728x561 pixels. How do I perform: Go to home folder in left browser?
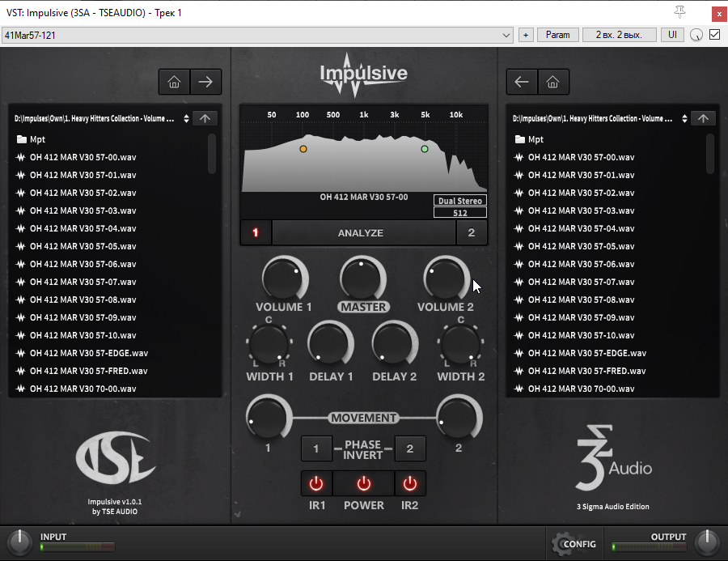[174, 83]
